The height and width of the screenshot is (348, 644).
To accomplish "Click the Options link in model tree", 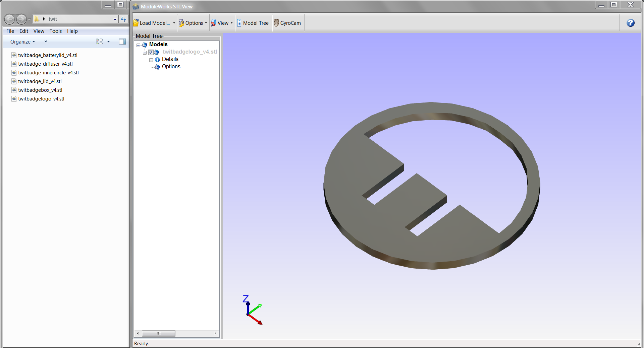I will pyautogui.click(x=171, y=67).
